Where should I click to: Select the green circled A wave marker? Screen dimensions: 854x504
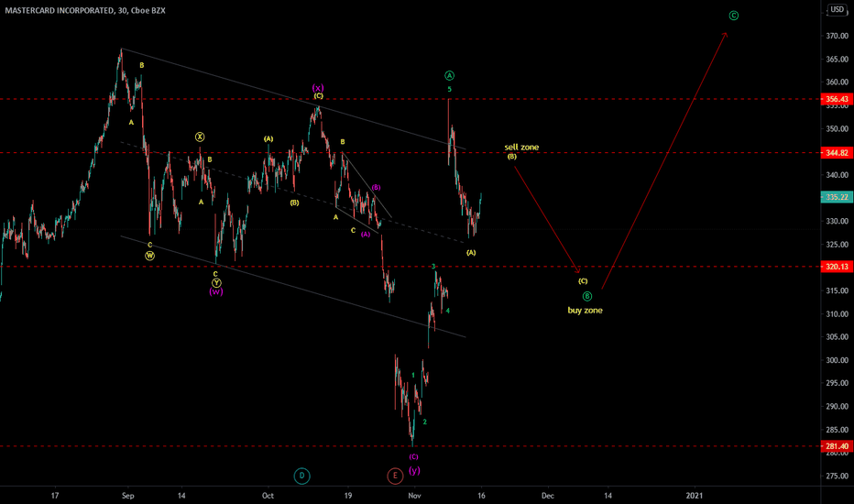click(449, 76)
